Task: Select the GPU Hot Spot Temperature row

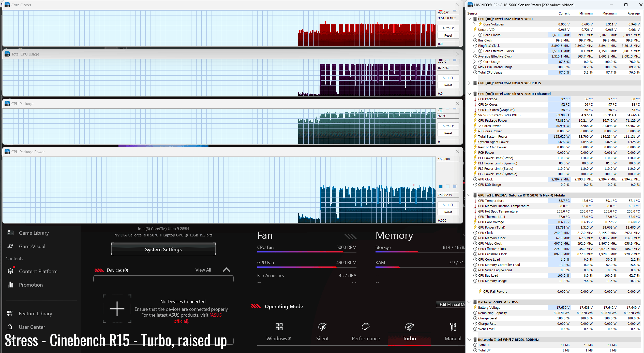Action: pos(557,211)
